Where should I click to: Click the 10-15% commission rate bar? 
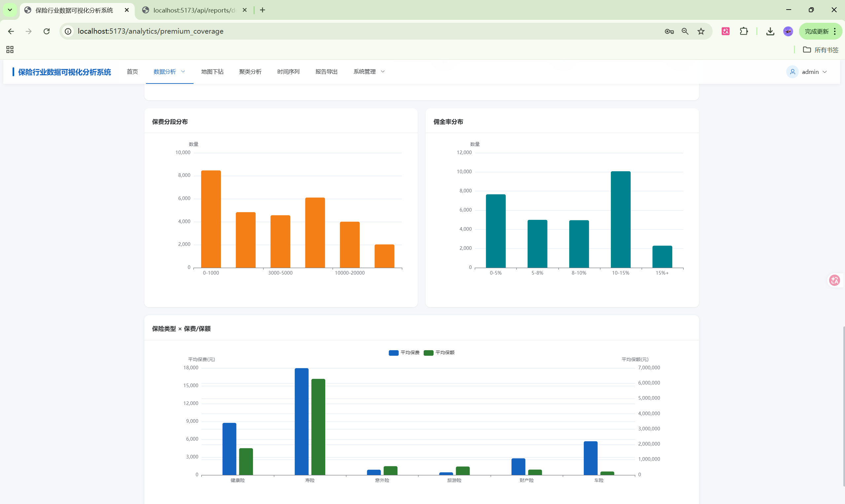[x=620, y=219]
